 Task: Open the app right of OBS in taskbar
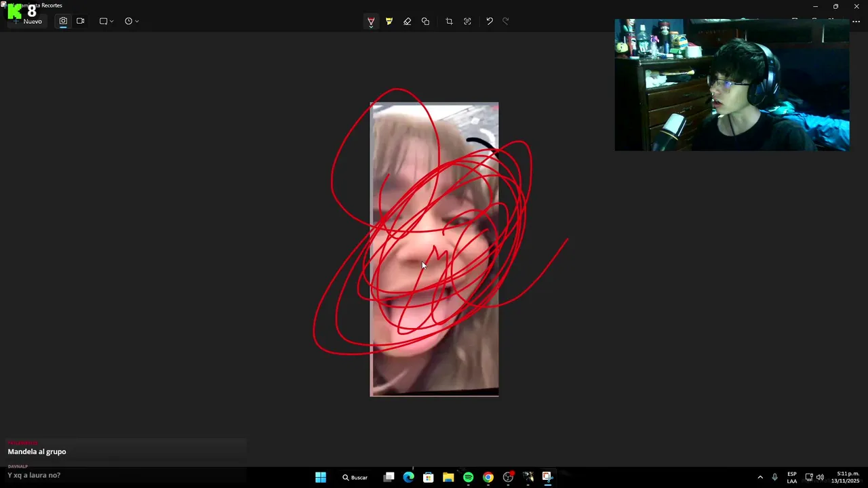click(x=528, y=477)
